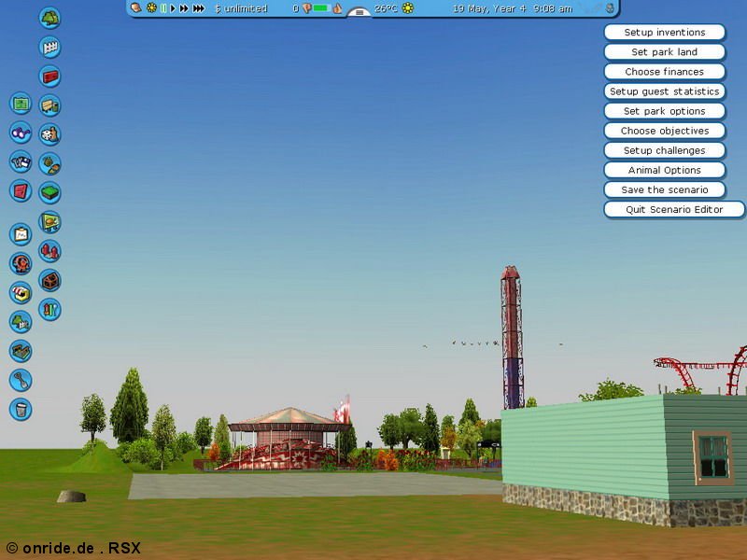This screenshot has height=560, width=747.
Task: Open Choose finances
Action: [665, 72]
